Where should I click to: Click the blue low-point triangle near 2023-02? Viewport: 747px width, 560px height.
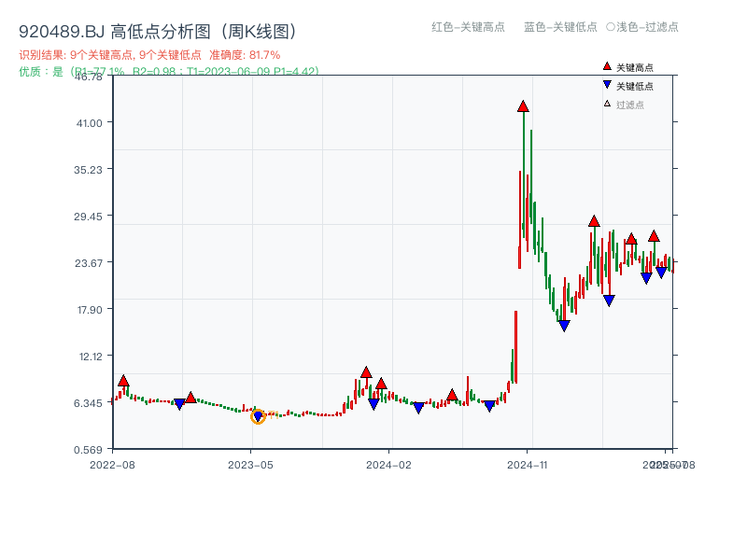(x=179, y=403)
